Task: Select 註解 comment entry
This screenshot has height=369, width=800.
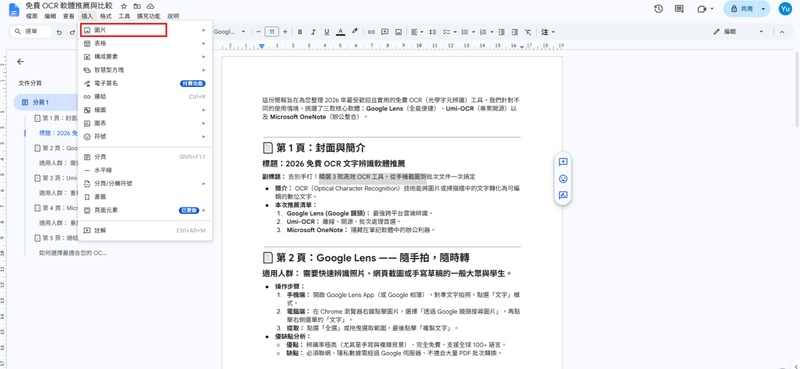Action: pos(145,231)
